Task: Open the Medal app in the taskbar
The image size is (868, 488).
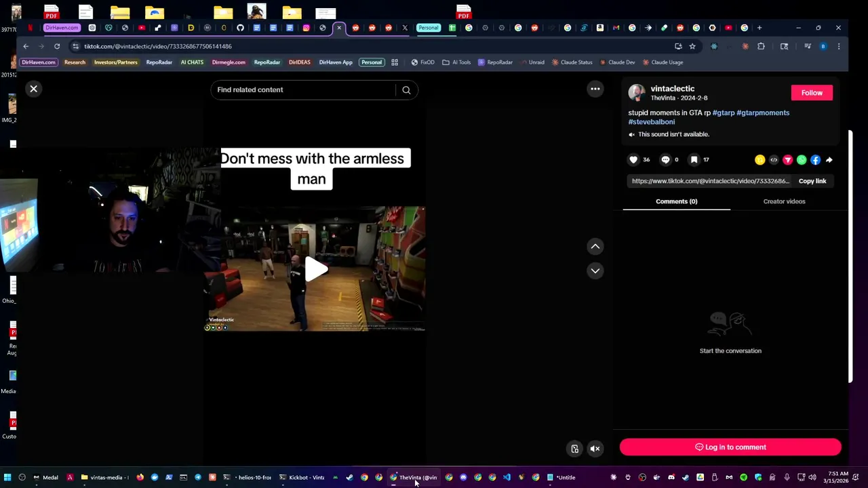Action: coord(45,477)
